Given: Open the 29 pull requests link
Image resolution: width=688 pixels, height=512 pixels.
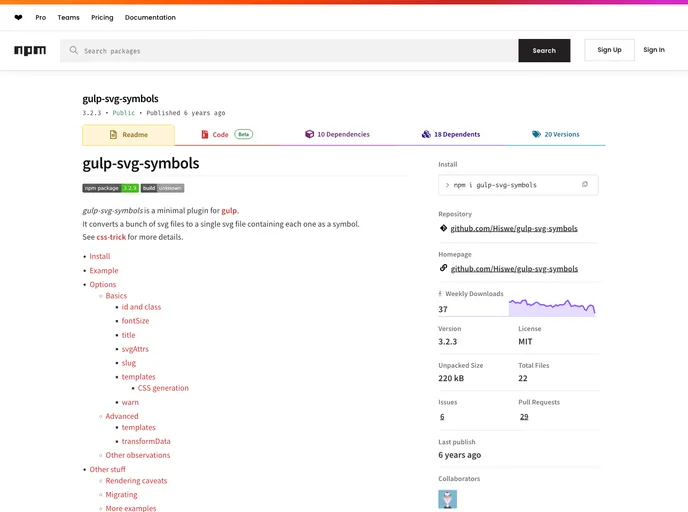Looking at the screenshot, I should coord(524,416).
